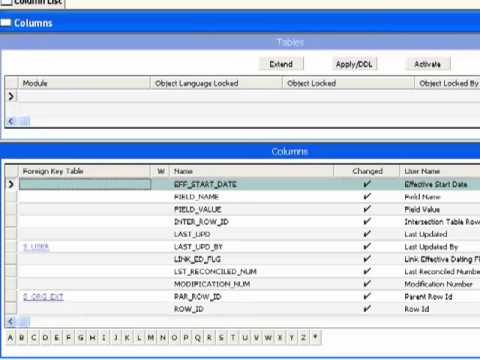Screen dimensions: 480x360
Task: Toggle Changed checkmark for FIELD_NAME
Action: pos(367,197)
